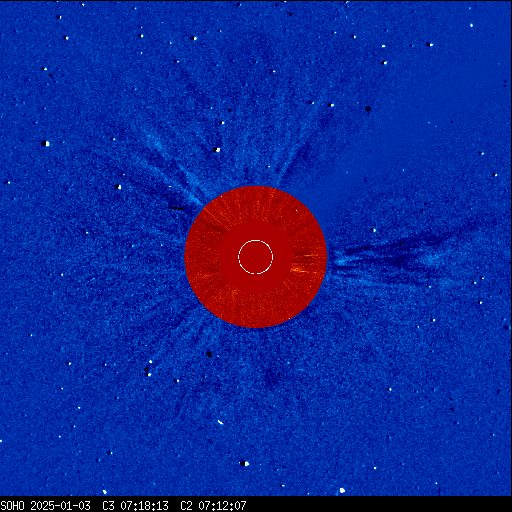
Task: Click the bright star just above the C2 timestamp
Action: [x=244, y=463]
